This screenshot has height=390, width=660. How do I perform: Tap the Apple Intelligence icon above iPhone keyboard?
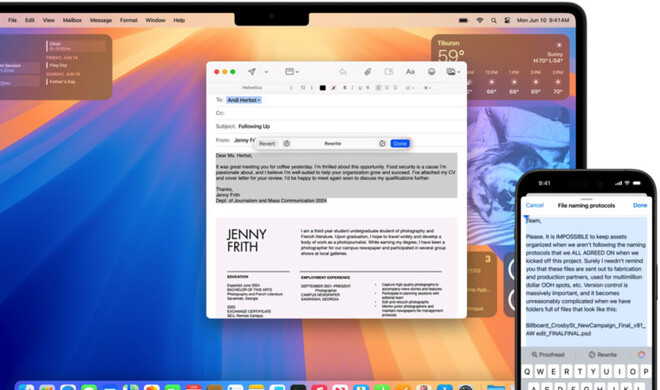[641, 355]
